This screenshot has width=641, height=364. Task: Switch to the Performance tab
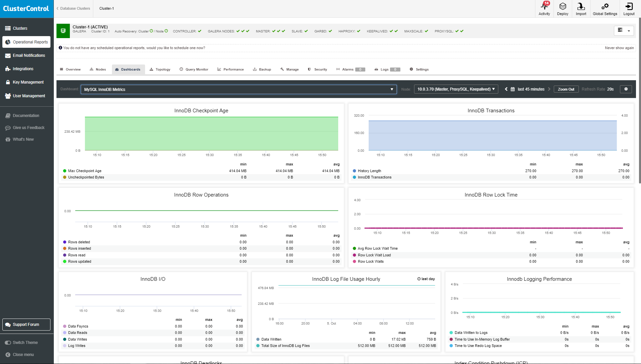tap(231, 69)
